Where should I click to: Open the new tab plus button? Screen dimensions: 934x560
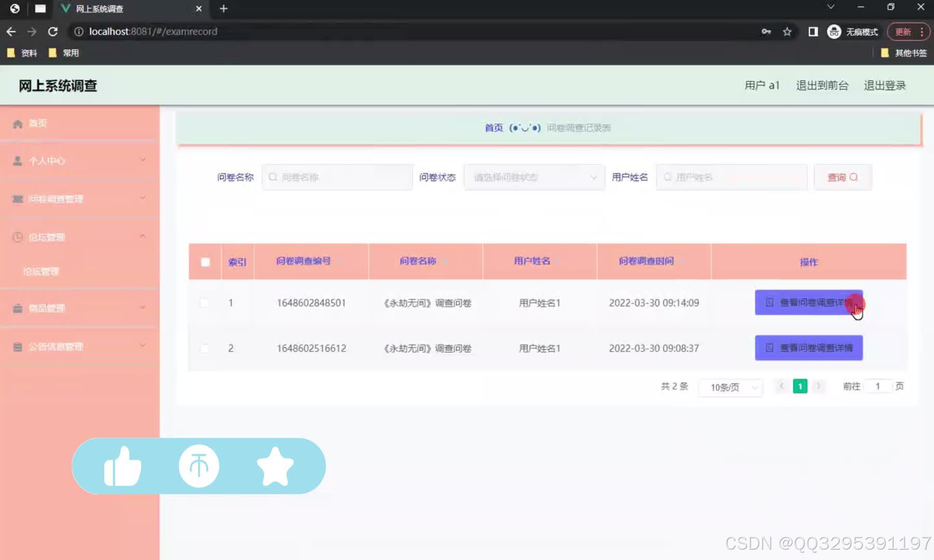(x=224, y=9)
